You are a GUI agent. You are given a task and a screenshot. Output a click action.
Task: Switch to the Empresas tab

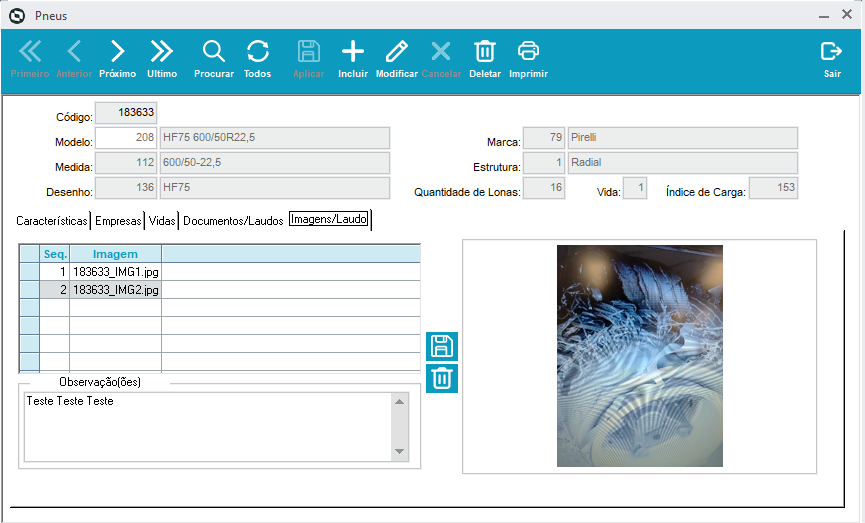[118, 221]
